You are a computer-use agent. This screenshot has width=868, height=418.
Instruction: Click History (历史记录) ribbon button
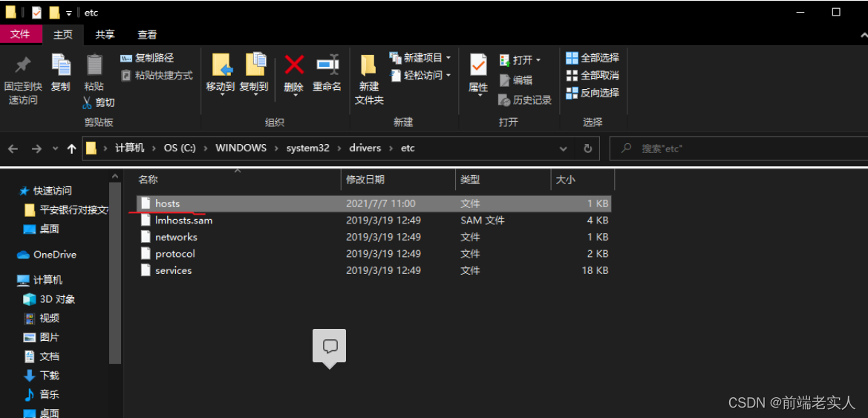pyautogui.click(x=526, y=99)
